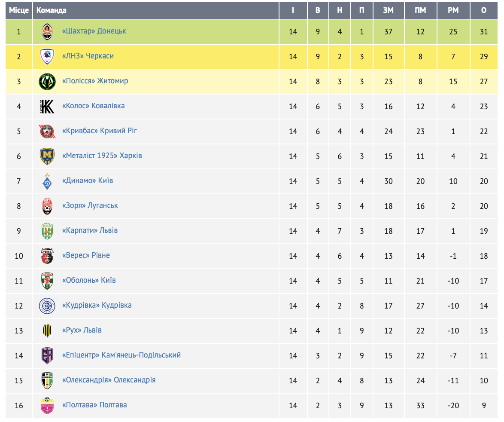
Task: Click the Veres Rivne club crest
Action: [47, 256]
